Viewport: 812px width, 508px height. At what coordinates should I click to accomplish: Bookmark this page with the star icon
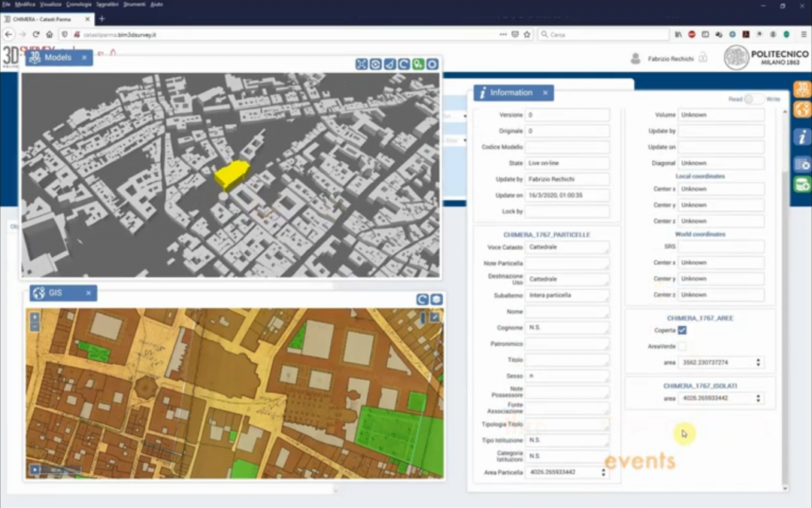(x=527, y=34)
